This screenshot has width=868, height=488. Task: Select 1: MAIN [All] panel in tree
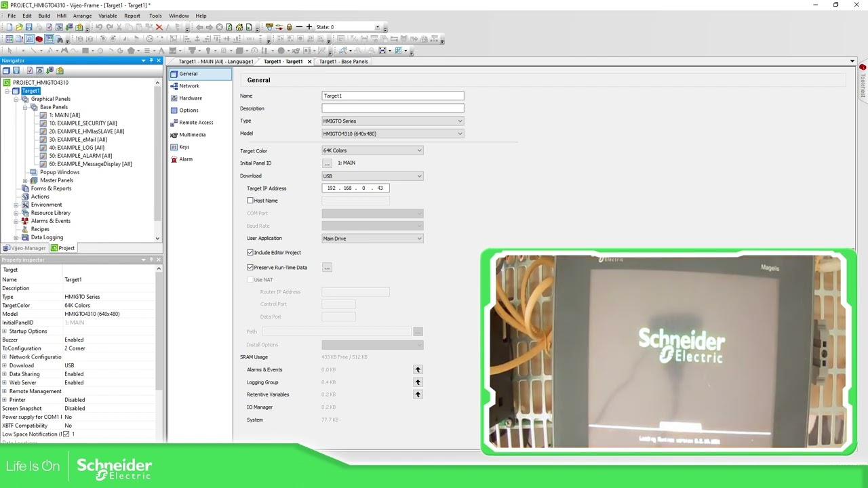(x=64, y=115)
